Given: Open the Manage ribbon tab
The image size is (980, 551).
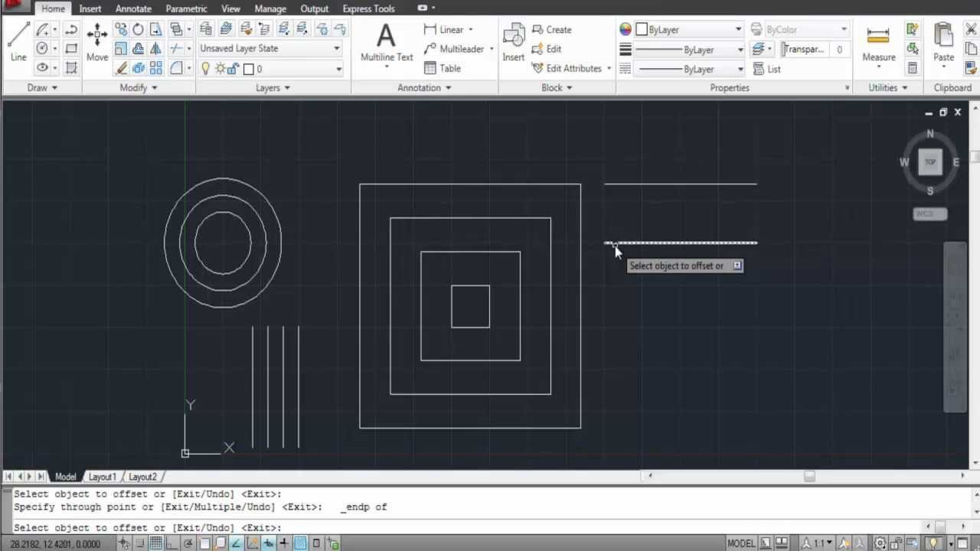Looking at the screenshot, I should coord(270,8).
